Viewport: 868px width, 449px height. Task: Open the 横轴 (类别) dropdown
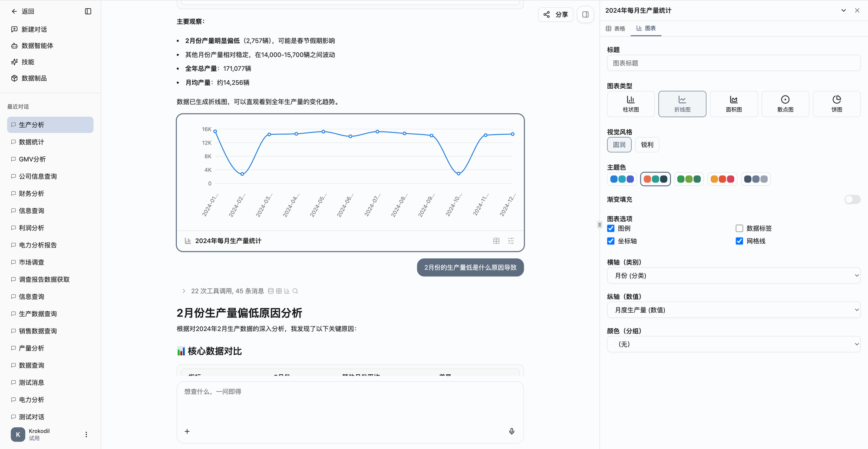(x=733, y=275)
